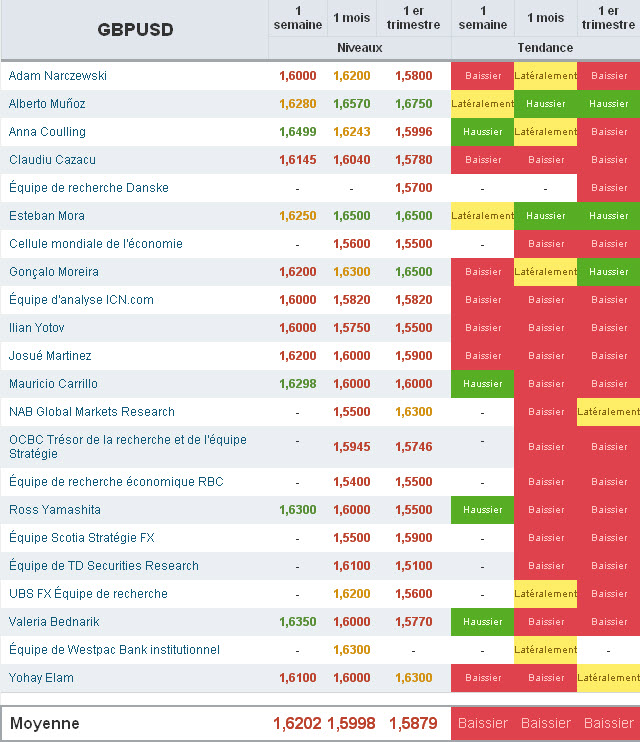Click Gonçalo Moreira's 1,6300 monthly level
The height and width of the screenshot is (742, 640).
(352, 272)
